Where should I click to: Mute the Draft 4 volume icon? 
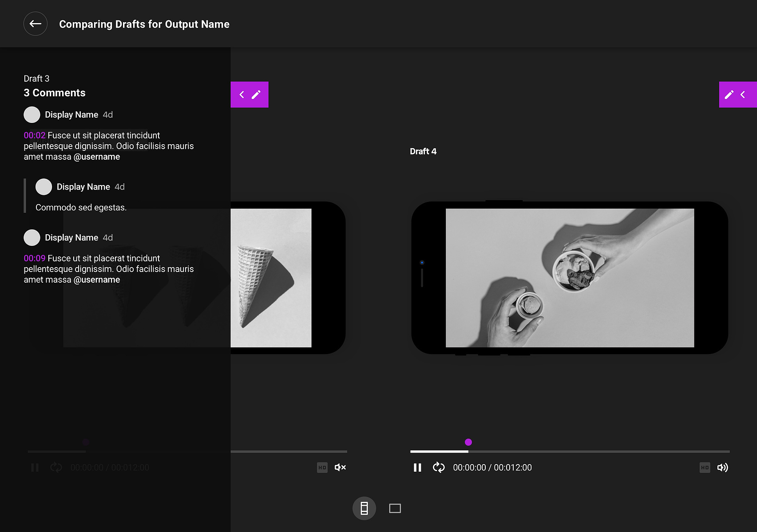[x=722, y=467]
